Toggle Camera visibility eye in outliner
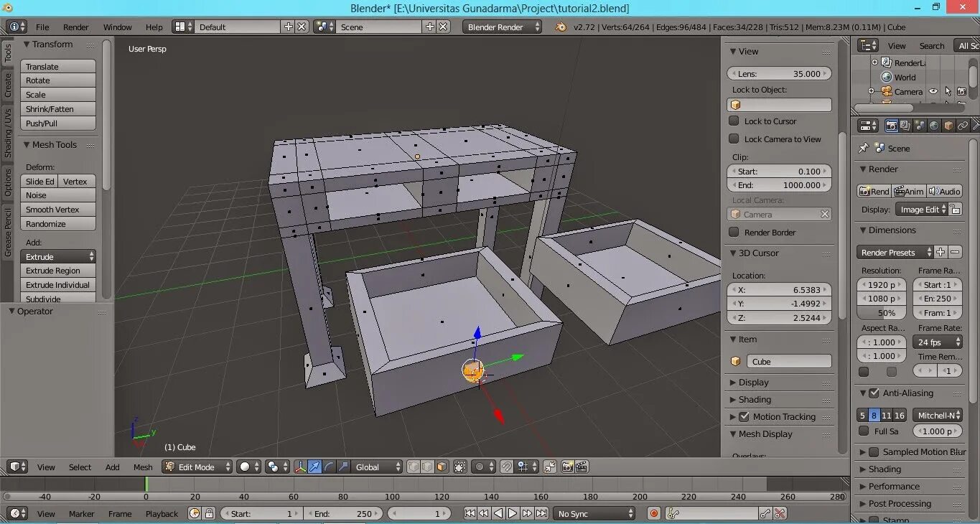The height and width of the screenshot is (524, 980). coord(933,91)
